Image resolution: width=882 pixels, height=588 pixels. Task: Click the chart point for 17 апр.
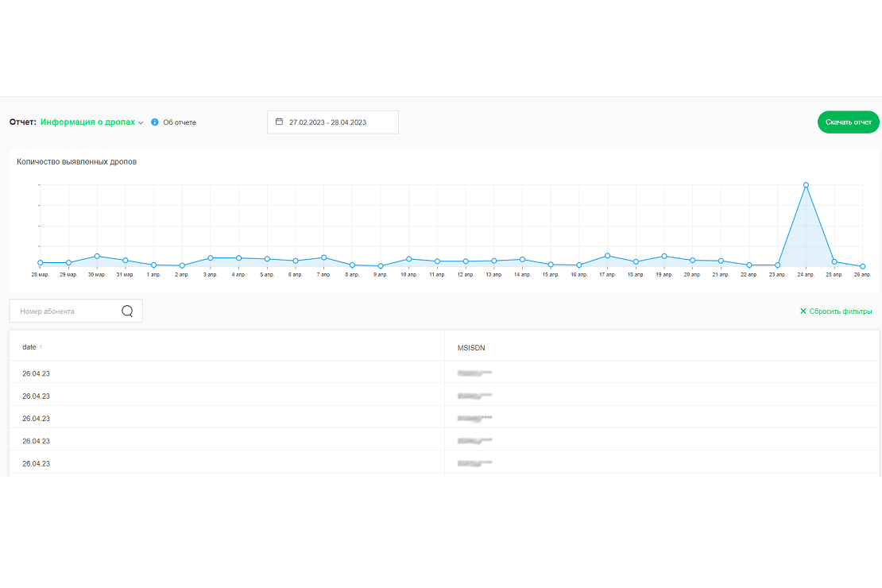tap(607, 255)
